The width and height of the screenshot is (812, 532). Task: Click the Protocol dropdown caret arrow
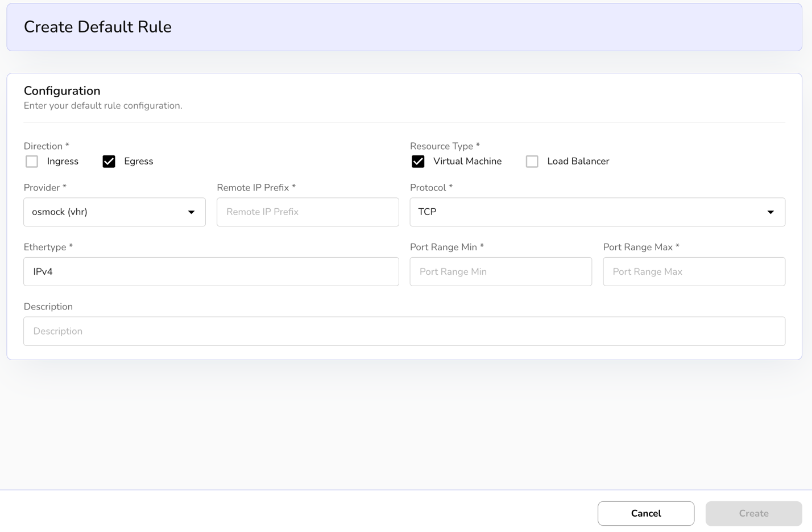[x=770, y=212]
